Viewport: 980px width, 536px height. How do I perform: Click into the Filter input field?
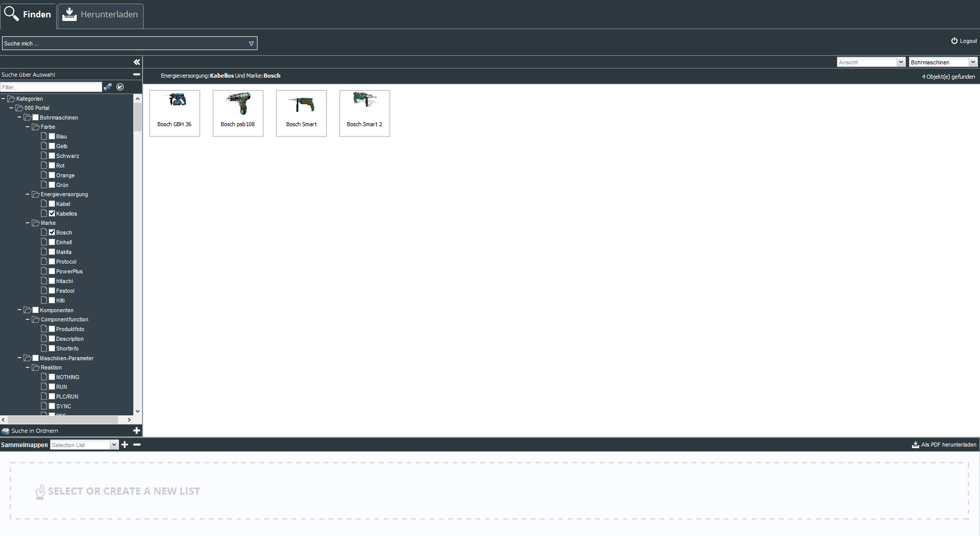(x=51, y=87)
